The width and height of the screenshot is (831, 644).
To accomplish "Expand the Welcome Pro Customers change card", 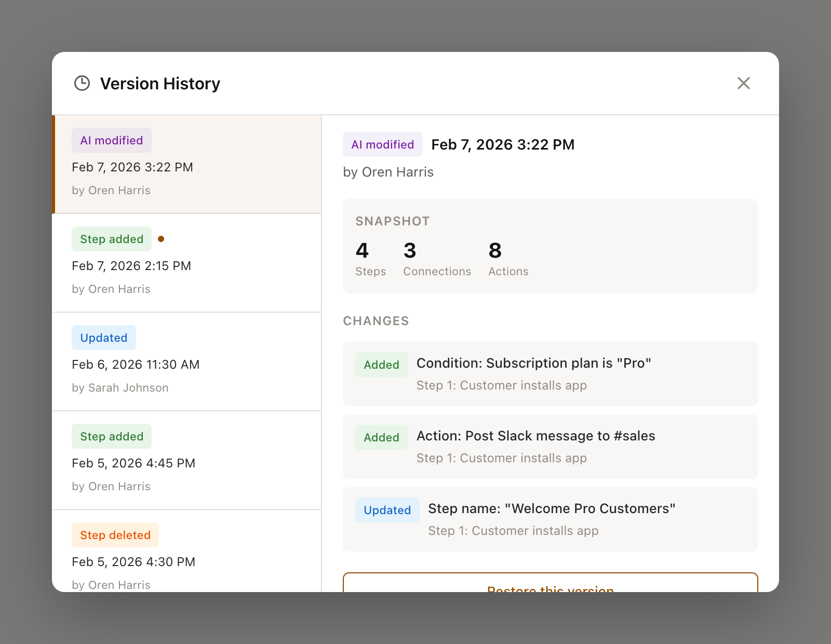I will 550,519.
